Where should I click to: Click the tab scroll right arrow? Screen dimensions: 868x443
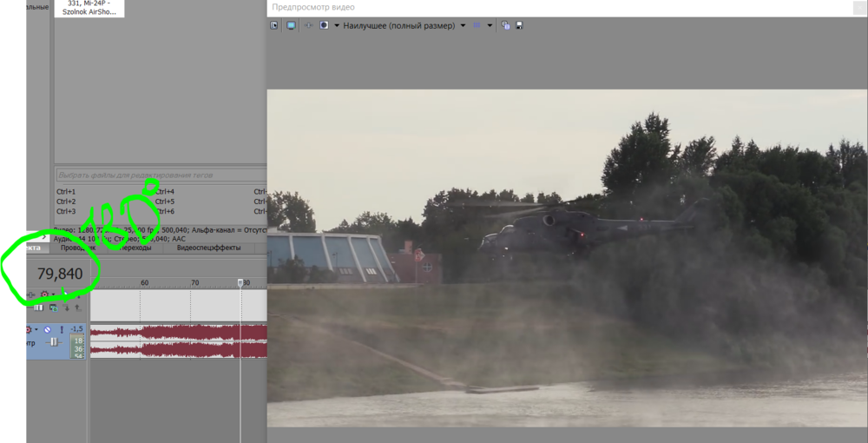coord(44,237)
